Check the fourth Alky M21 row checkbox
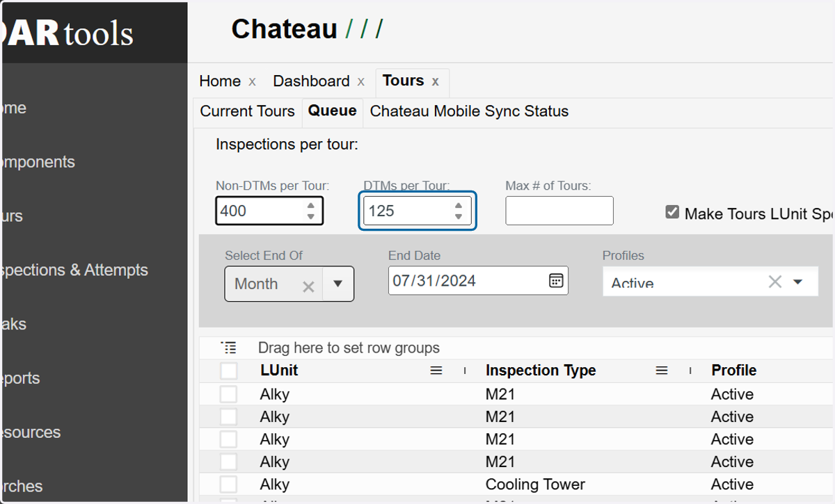The height and width of the screenshot is (504, 835). click(x=228, y=462)
